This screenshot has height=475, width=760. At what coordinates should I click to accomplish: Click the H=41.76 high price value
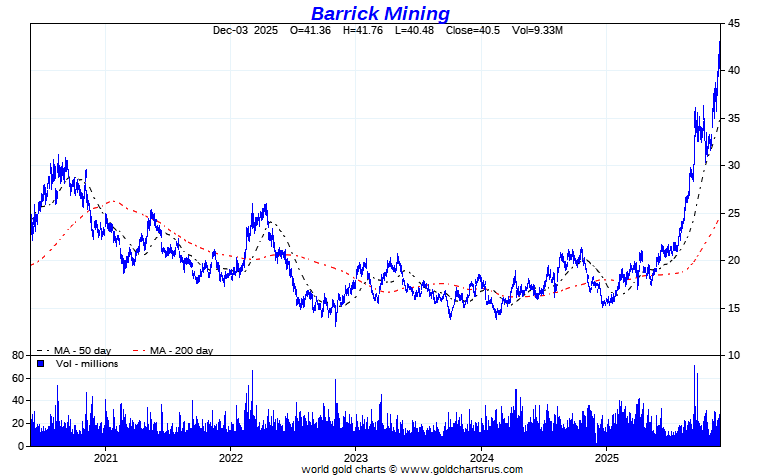[x=363, y=31]
